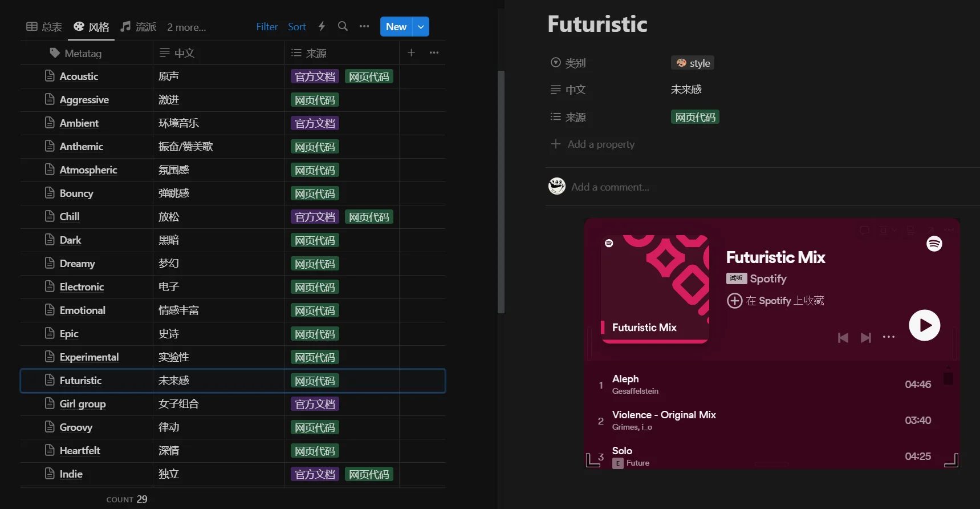Open the Dreamy entry
Screen dimensions: 980x509
(78, 264)
